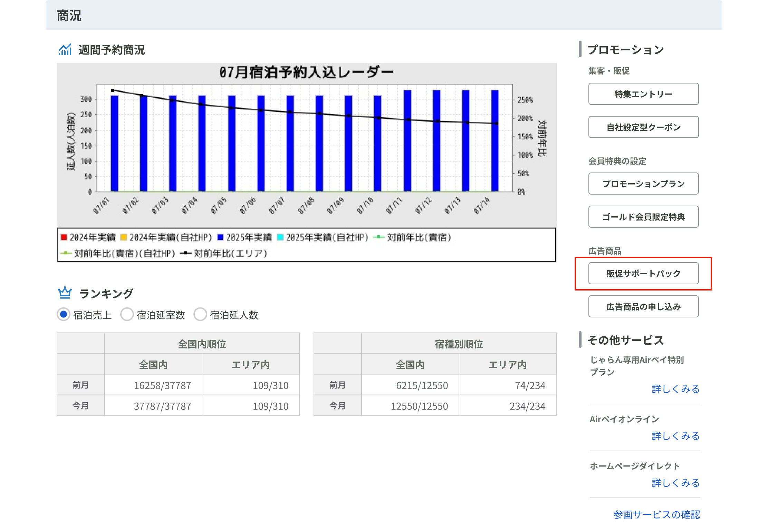Click the 宿種別順位 table header

click(x=459, y=344)
